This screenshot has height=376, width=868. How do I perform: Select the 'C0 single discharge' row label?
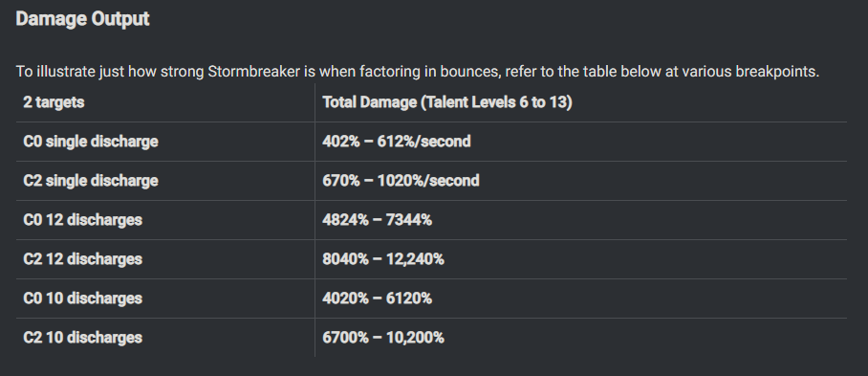(91, 142)
